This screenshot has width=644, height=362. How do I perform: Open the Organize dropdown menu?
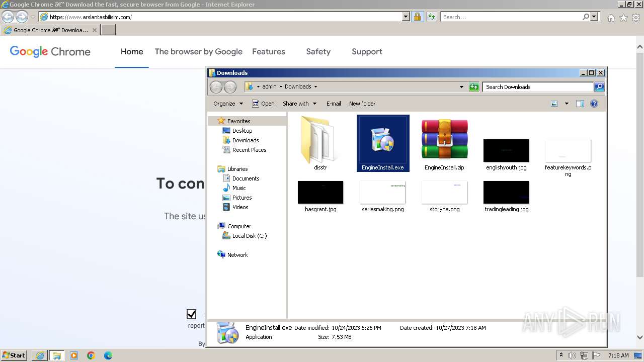pyautogui.click(x=228, y=104)
